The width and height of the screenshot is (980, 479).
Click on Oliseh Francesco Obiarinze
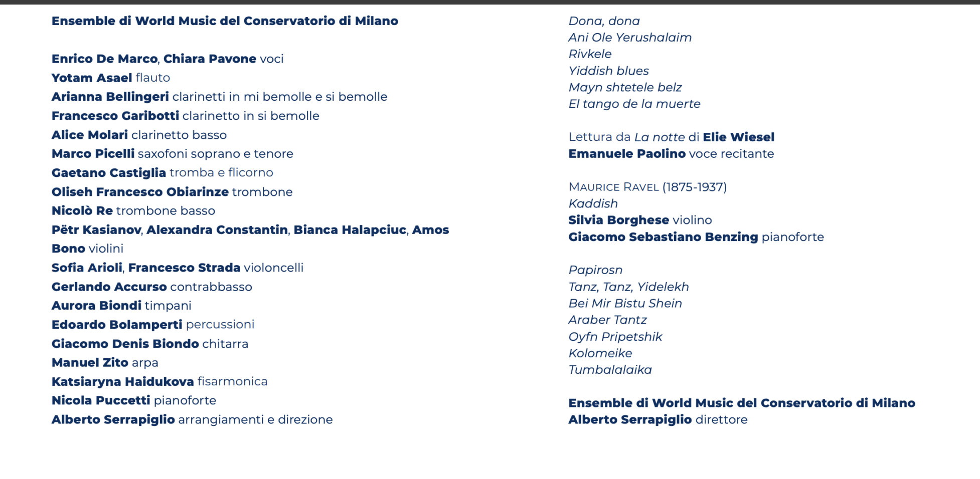tap(140, 192)
